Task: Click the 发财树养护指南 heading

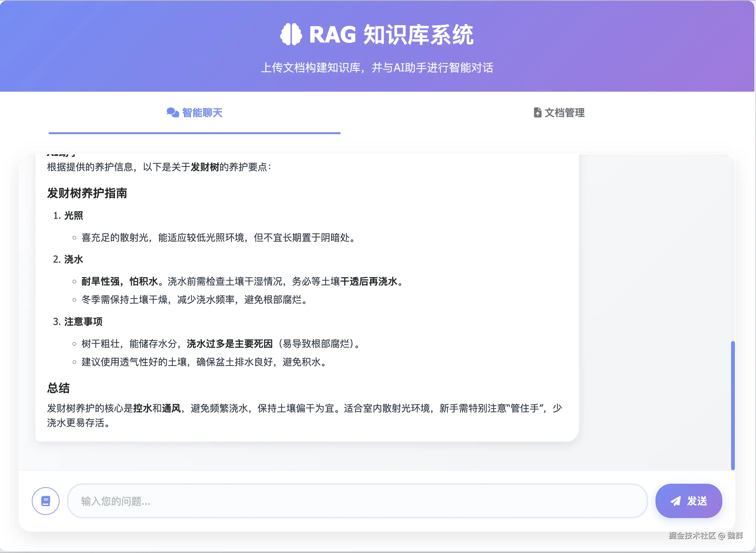Action: pyautogui.click(x=87, y=193)
